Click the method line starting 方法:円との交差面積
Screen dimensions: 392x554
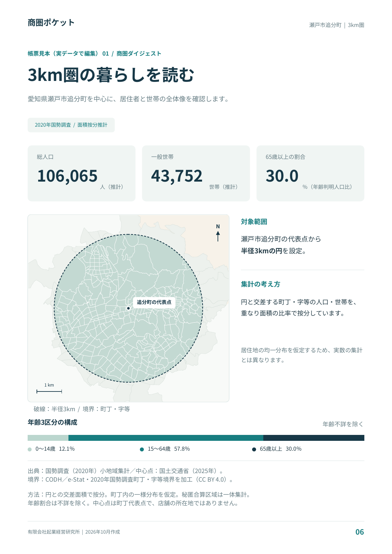click(x=140, y=495)
